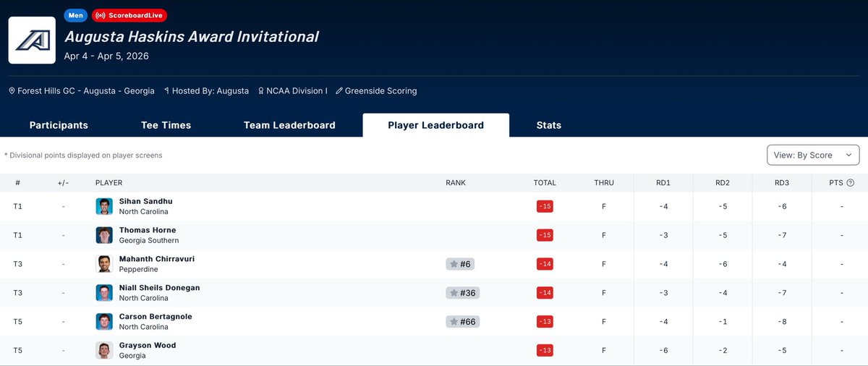This screenshot has width=868, height=366.
Task: Click the TOTAL column header
Action: (545, 183)
